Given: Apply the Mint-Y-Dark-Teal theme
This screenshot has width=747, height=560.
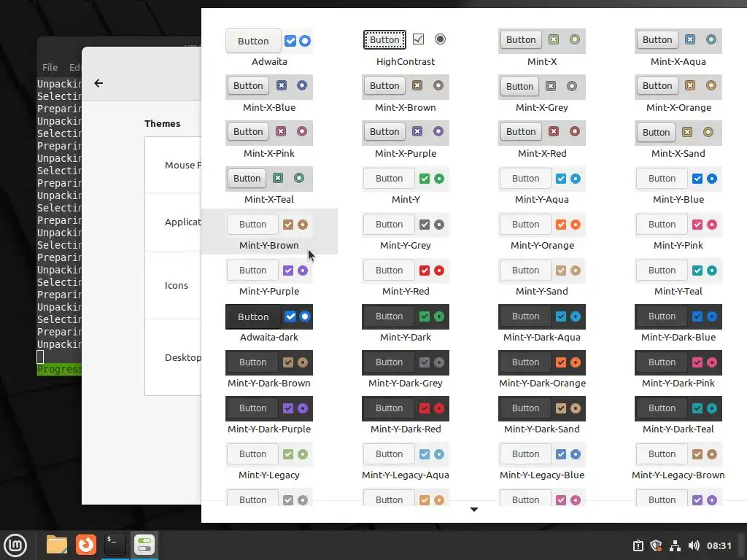Looking at the screenshot, I should (678, 416).
